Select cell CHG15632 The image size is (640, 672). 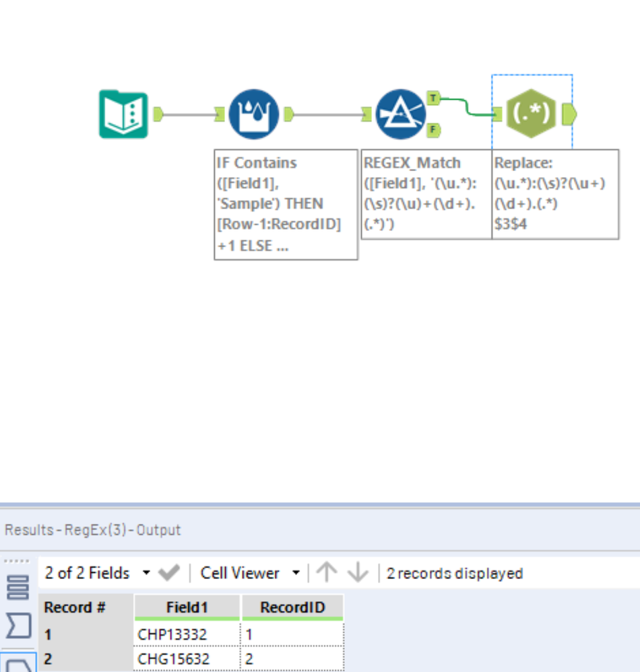point(187,659)
